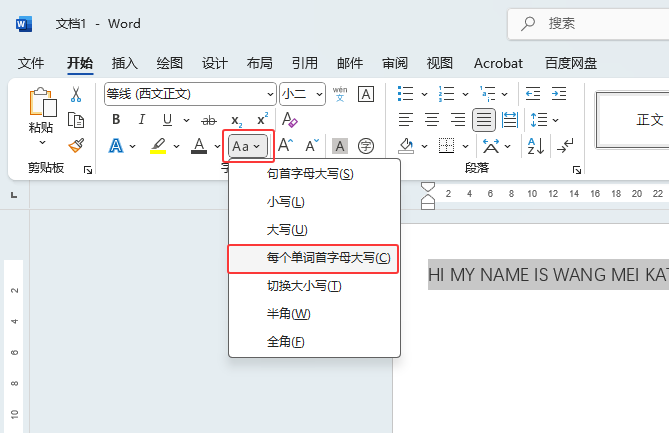Viewport: 669px width, 433px height.
Task: Switch to the 设计 tab
Action: pos(215,63)
